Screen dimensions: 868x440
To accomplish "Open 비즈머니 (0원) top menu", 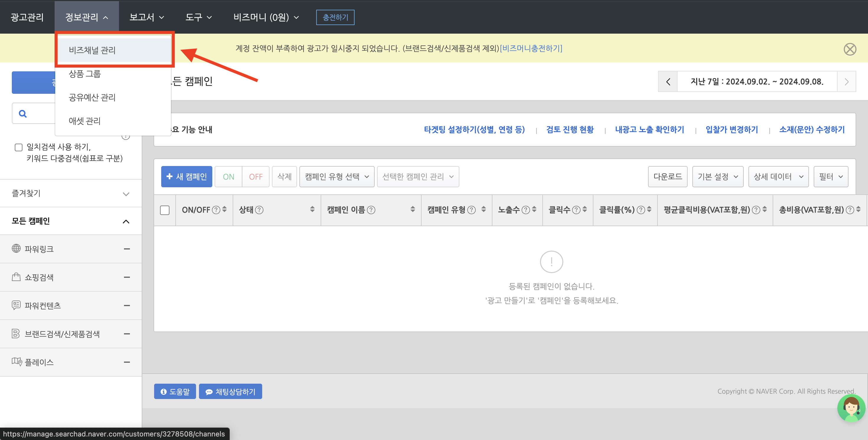I will pyautogui.click(x=266, y=17).
